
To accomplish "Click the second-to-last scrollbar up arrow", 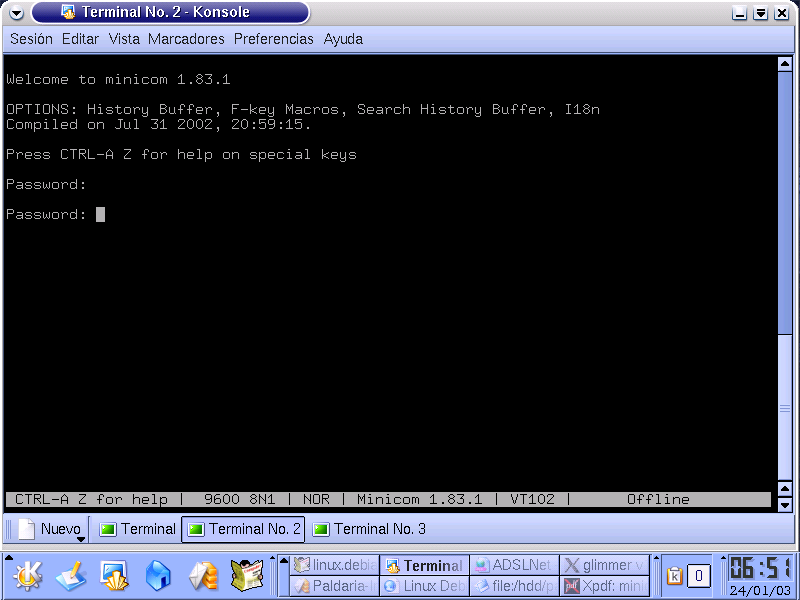I will pyautogui.click(x=785, y=489).
